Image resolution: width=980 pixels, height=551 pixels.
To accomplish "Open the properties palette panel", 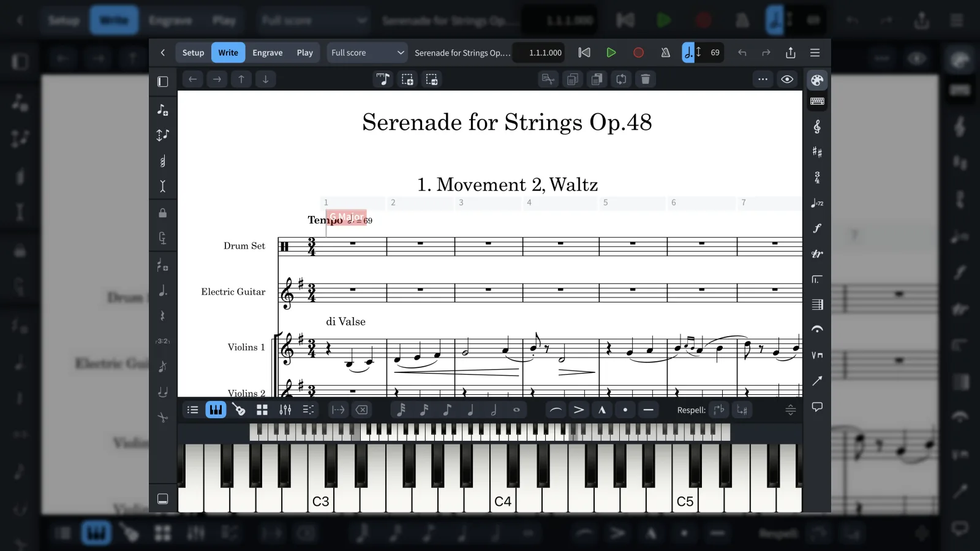I will point(817,80).
